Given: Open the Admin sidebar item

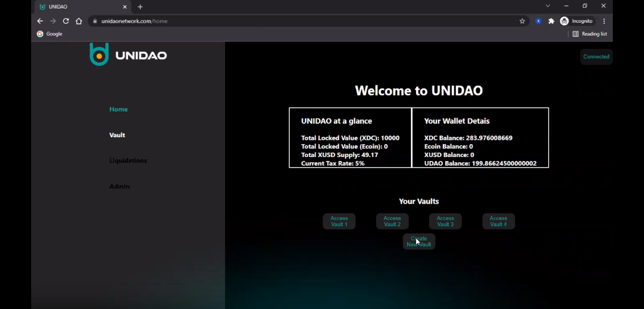Looking at the screenshot, I should point(120,186).
